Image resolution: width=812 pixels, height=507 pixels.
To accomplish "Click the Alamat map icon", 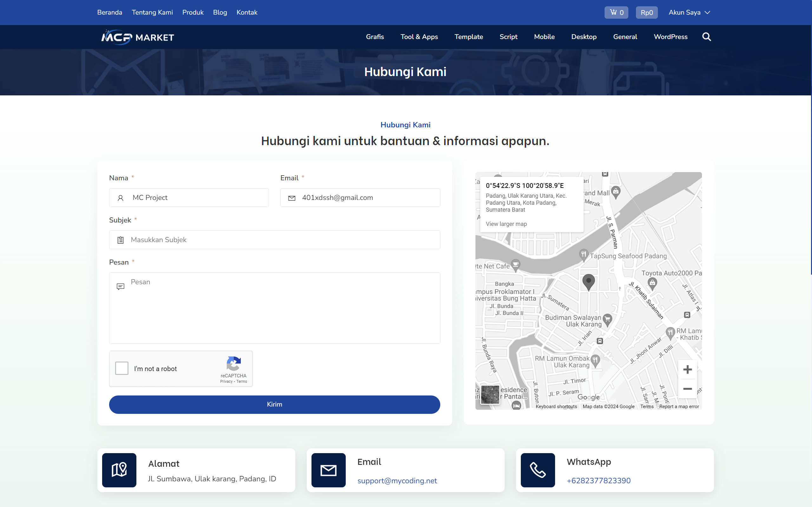I will pyautogui.click(x=119, y=470).
